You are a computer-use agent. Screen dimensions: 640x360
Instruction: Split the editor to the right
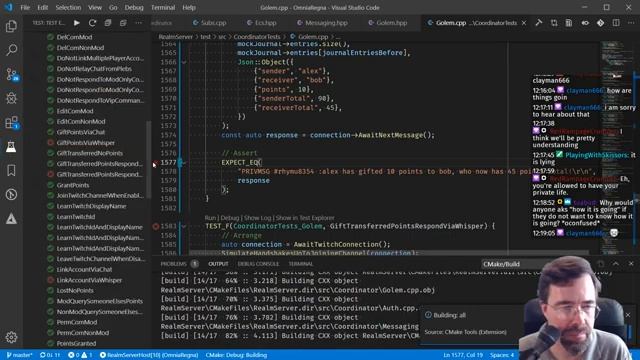(616, 23)
